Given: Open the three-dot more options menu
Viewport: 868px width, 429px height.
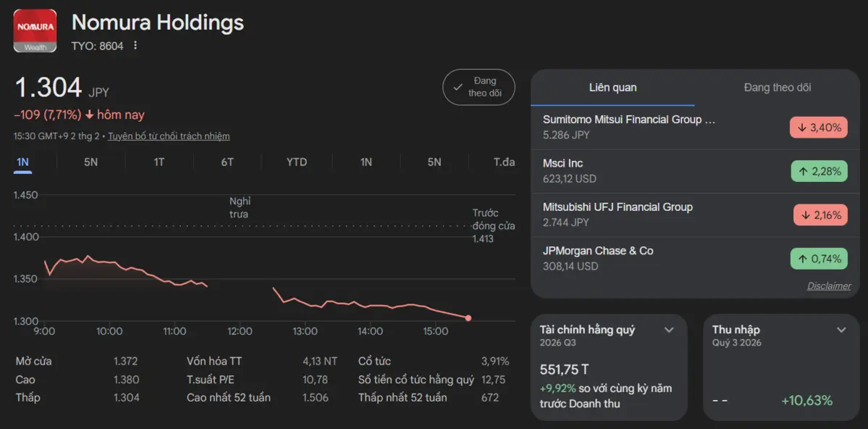Looking at the screenshot, I should 135,46.
